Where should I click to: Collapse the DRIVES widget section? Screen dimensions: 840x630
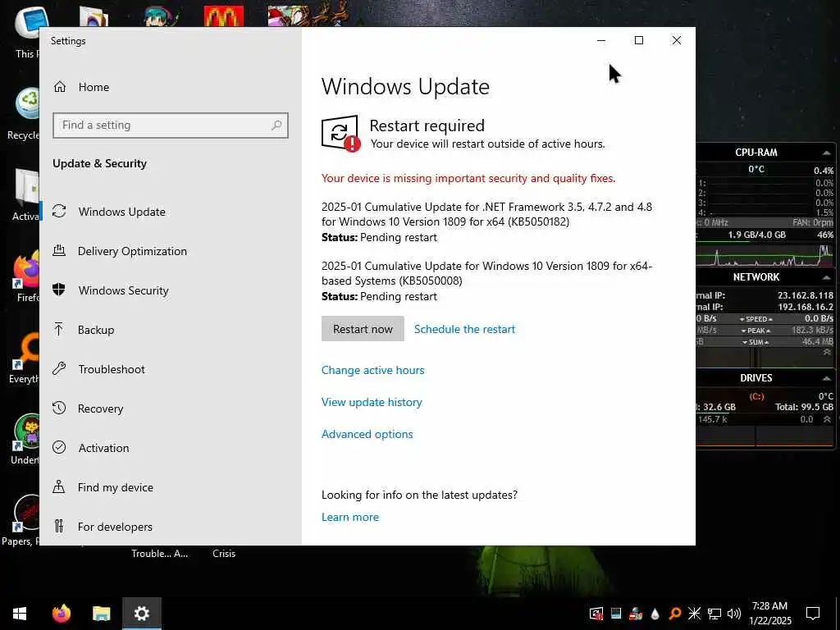pos(826,378)
